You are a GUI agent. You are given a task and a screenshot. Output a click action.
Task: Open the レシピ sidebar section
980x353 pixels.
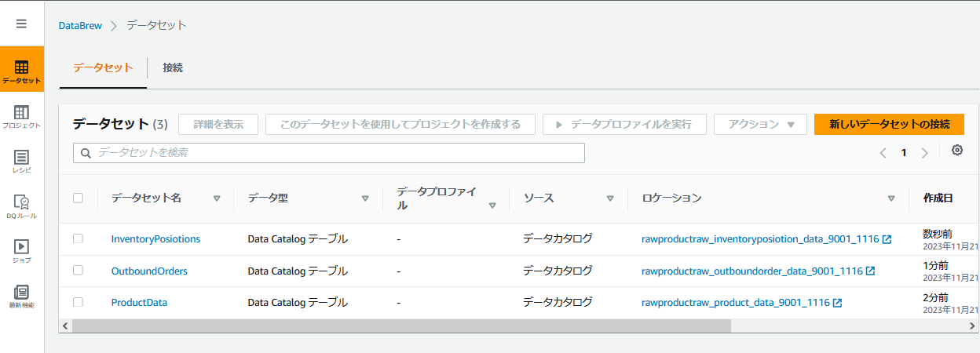point(22,161)
